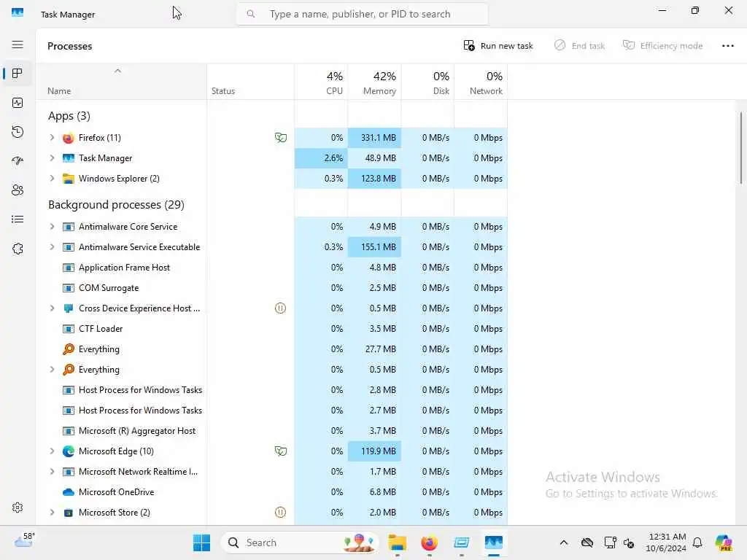Show hidden system tray icons
The height and width of the screenshot is (560, 747).
point(564,542)
